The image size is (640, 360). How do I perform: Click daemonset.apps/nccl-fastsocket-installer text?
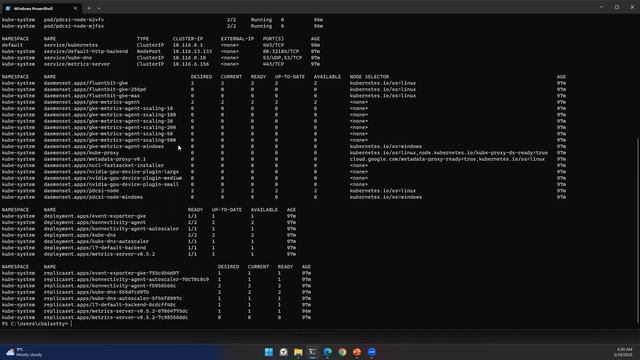click(x=104, y=165)
